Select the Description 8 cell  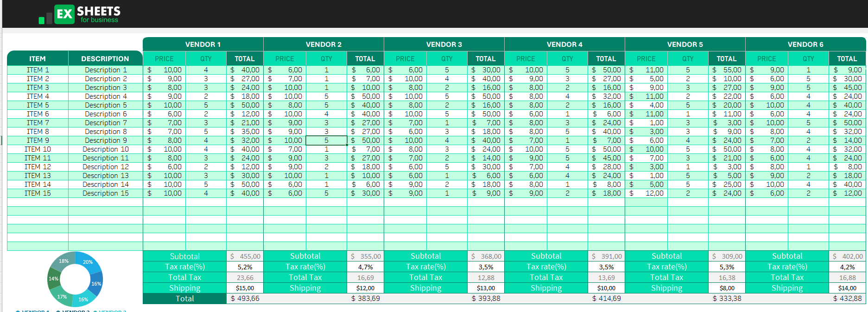(106, 132)
